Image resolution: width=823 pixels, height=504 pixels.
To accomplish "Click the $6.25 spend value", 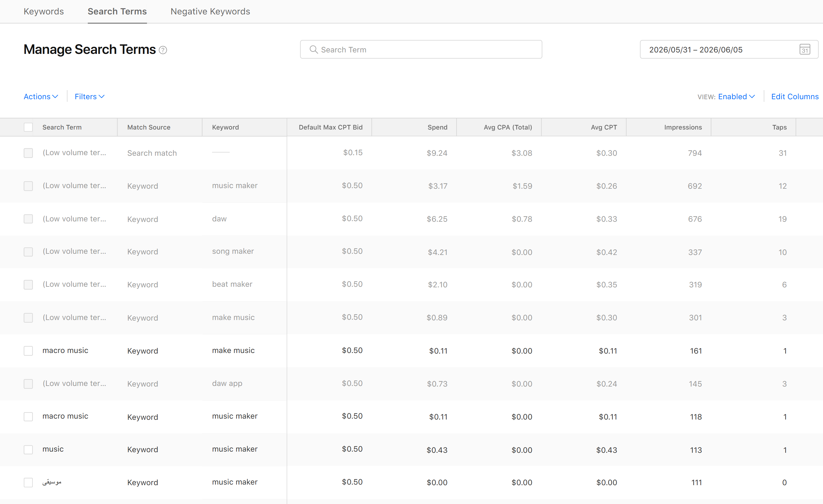I will point(437,219).
